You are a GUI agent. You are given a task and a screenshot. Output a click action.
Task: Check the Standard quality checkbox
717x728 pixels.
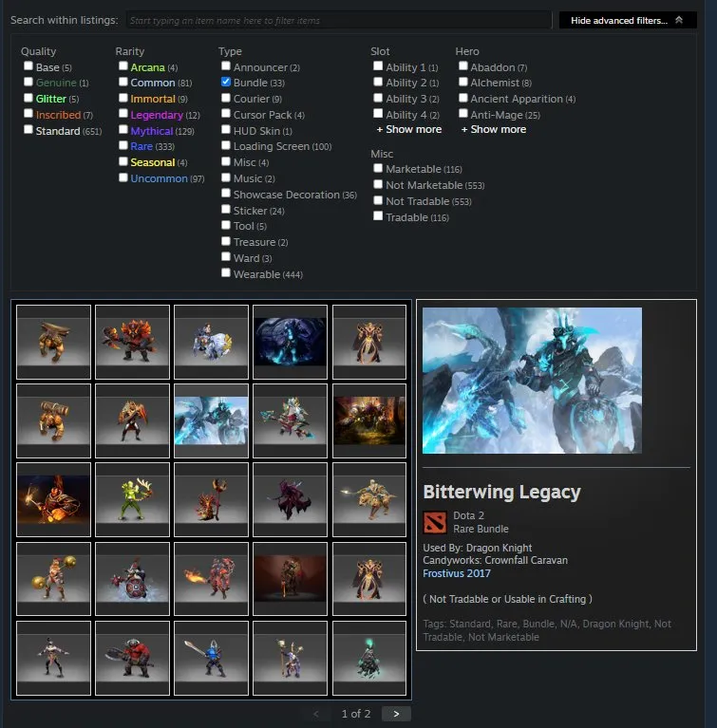click(28, 129)
